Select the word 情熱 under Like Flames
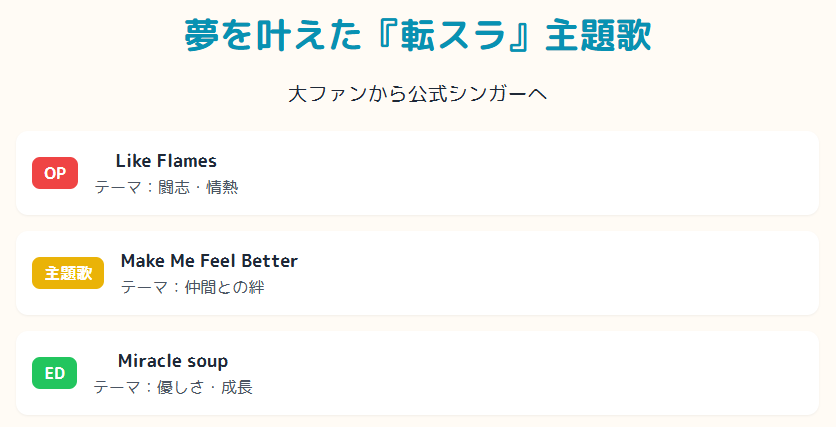The height and width of the screenshot is (427, 836). click(222, 187)
